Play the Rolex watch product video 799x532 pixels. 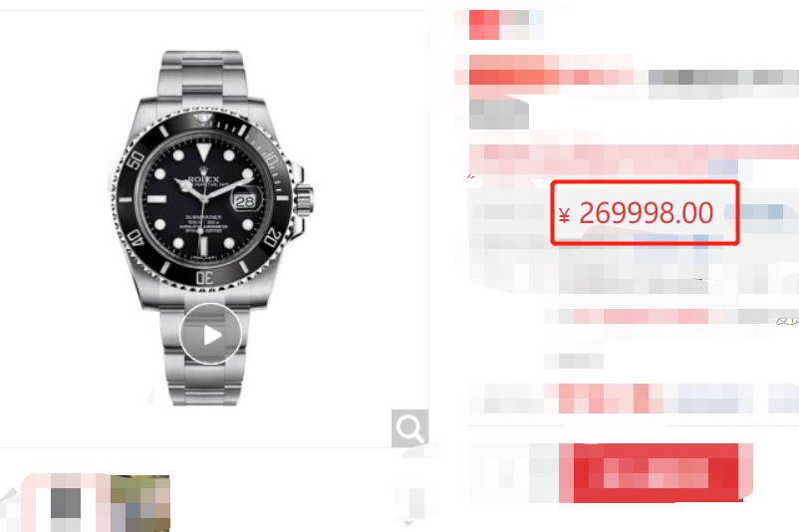click(210, 334)
